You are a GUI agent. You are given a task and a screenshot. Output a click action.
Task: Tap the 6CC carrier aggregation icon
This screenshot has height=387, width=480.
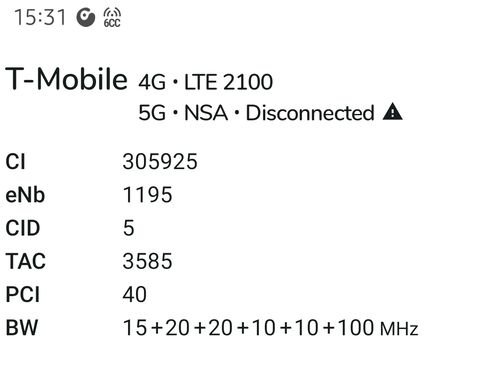(x=112, y=17)
